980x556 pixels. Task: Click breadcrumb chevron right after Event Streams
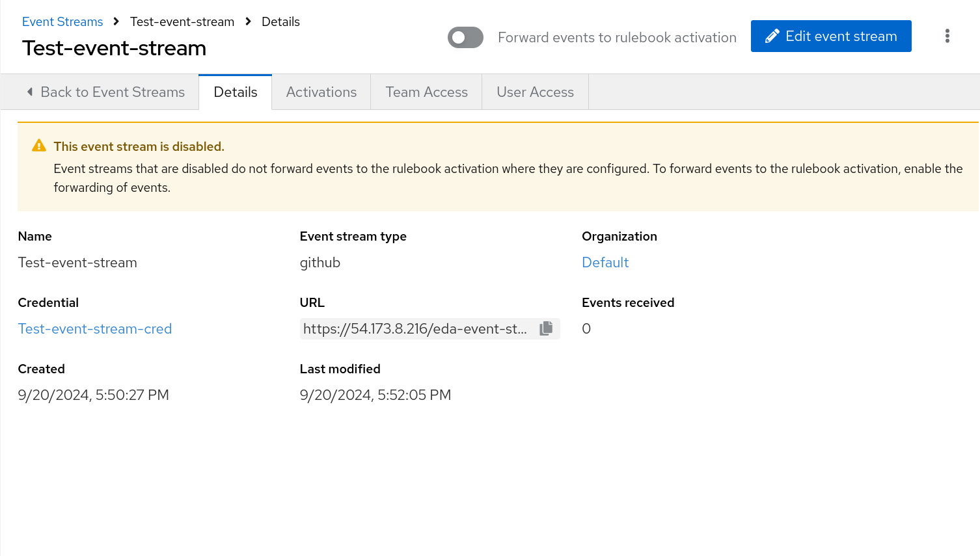(116, 21)
